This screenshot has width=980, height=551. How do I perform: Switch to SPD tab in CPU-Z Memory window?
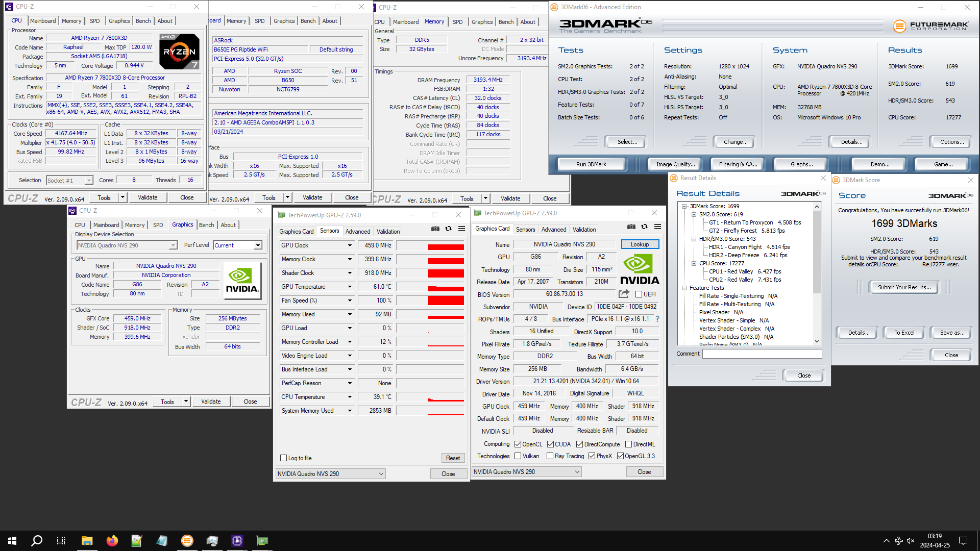coord(457,22)
